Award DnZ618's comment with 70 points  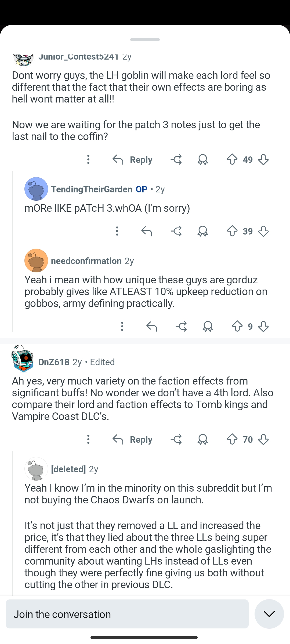click(x=203, y=439)
